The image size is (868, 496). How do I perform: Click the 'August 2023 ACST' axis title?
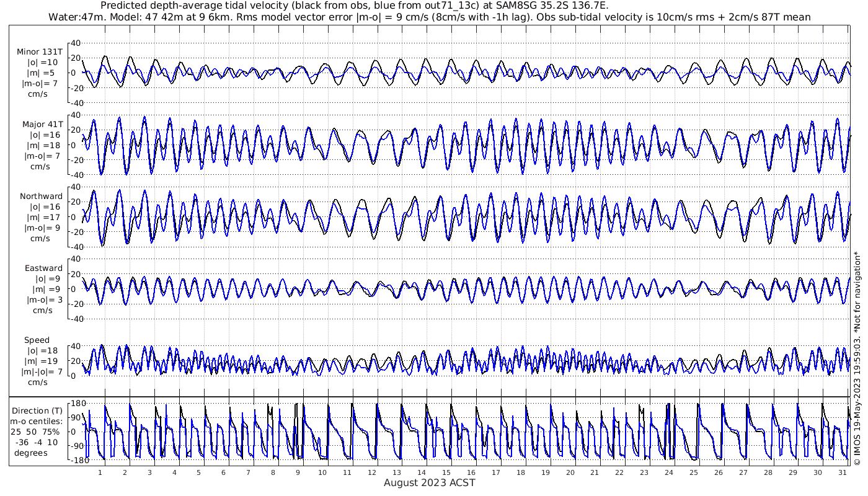click(429, 482)
